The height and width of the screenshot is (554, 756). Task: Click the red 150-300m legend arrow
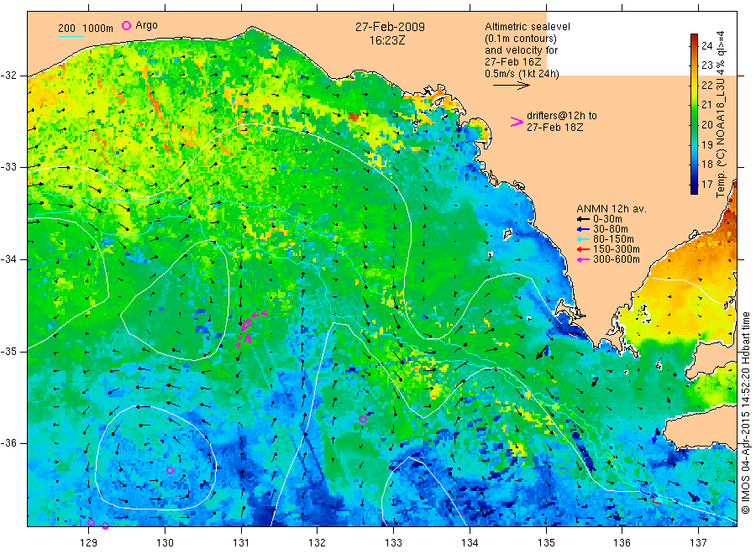coord(584,249)
